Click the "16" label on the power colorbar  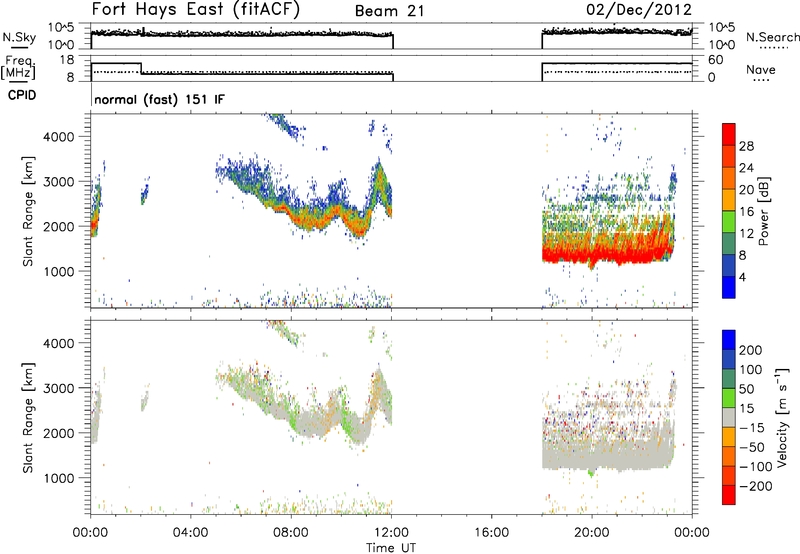[x=746, y=212]
